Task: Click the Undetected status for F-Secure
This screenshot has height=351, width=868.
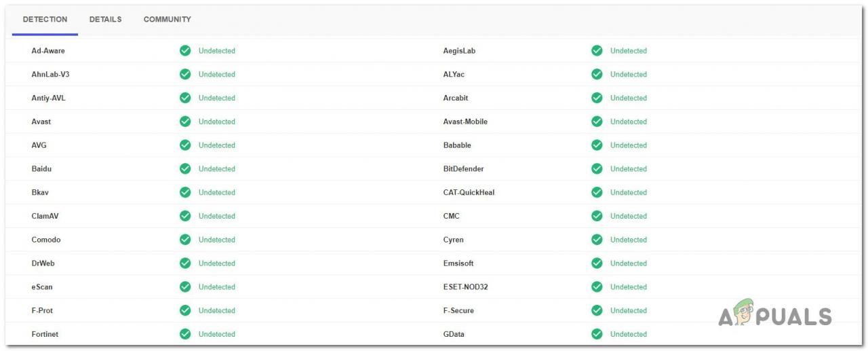Action: pos(629,310)
